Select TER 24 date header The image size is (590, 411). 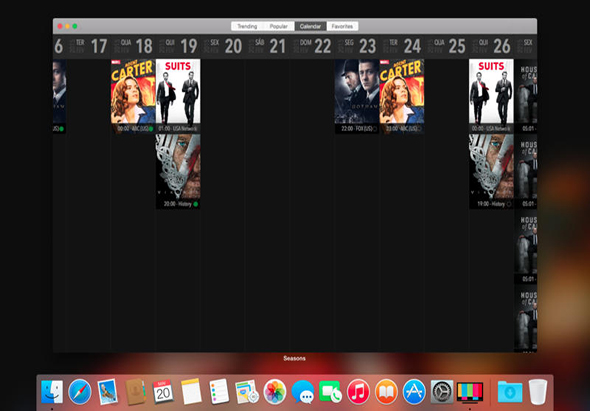click(x=402, y=46)
